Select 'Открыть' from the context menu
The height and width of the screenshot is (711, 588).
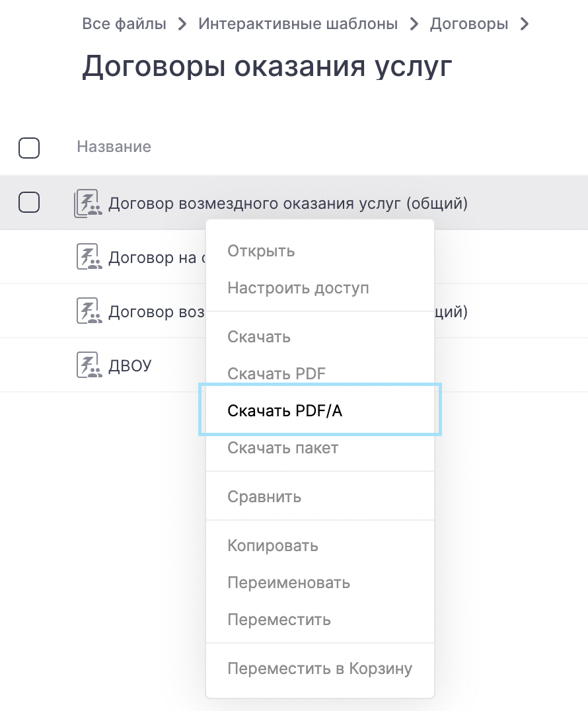click(x=261, y=251)
